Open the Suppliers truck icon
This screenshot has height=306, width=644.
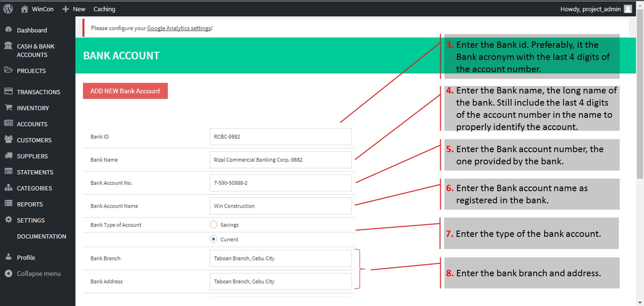click(8, 156)
